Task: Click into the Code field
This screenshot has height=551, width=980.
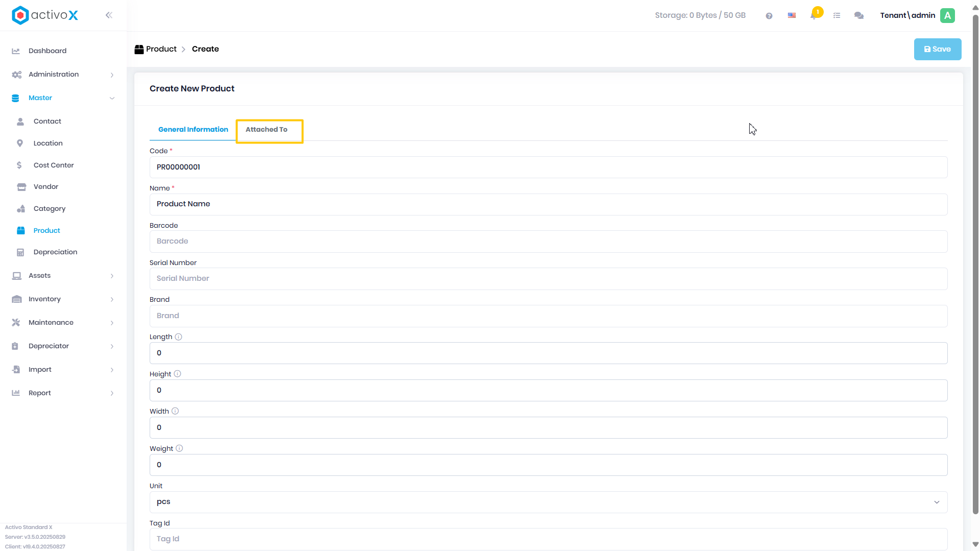Action: pos(548,167)
